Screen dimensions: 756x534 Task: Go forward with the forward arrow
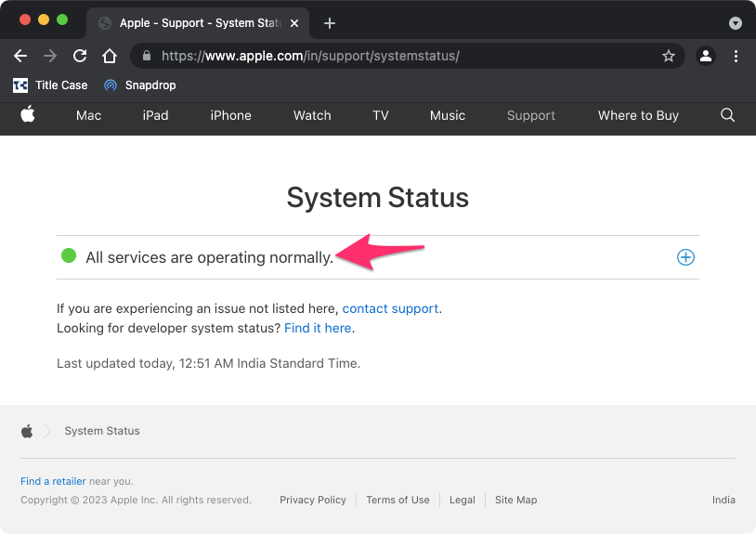tap(49, 56)
